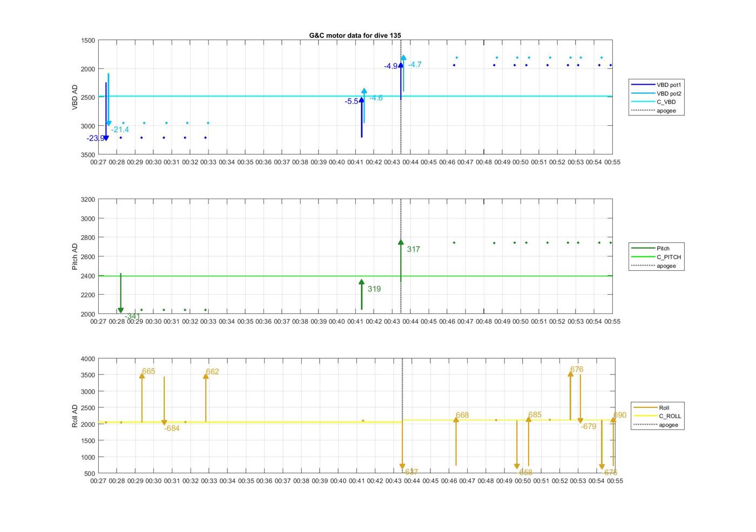Click the "3500" tick on VBD axis
The height and width of the screenshot is (532, 756).
[87, 155]
